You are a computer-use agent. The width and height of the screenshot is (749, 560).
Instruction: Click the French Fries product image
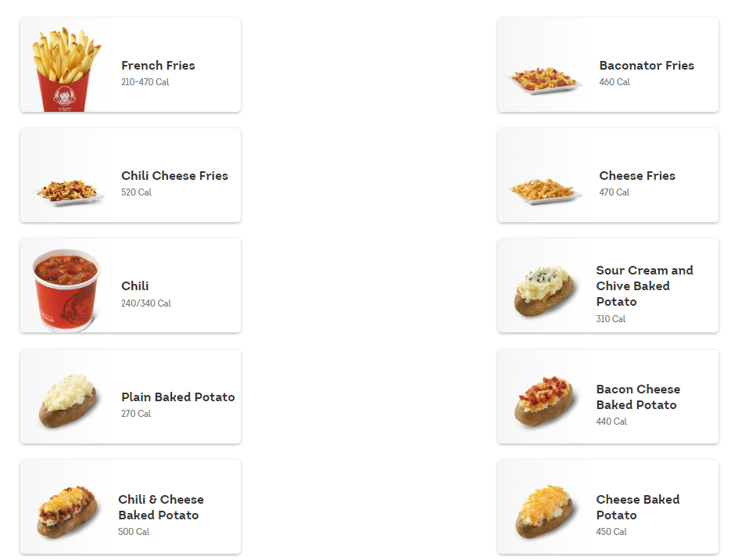pyautogui.click(x=66, y=70)
